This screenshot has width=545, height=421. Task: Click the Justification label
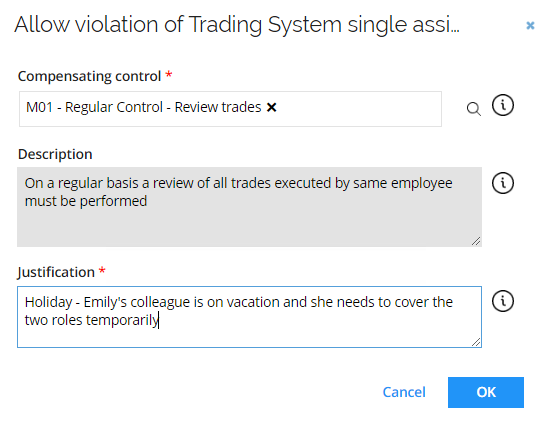[x=56, y=272]
